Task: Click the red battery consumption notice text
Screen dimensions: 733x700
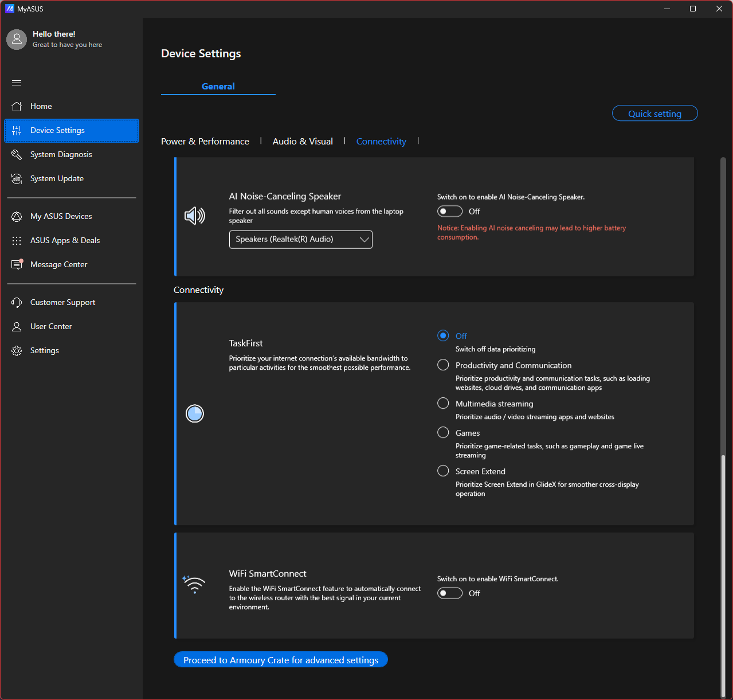Action: tap(531, 232)
